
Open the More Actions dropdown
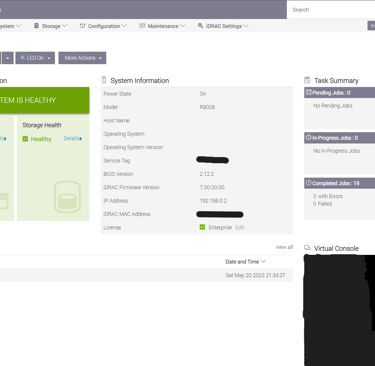click(x=82, y=58)
